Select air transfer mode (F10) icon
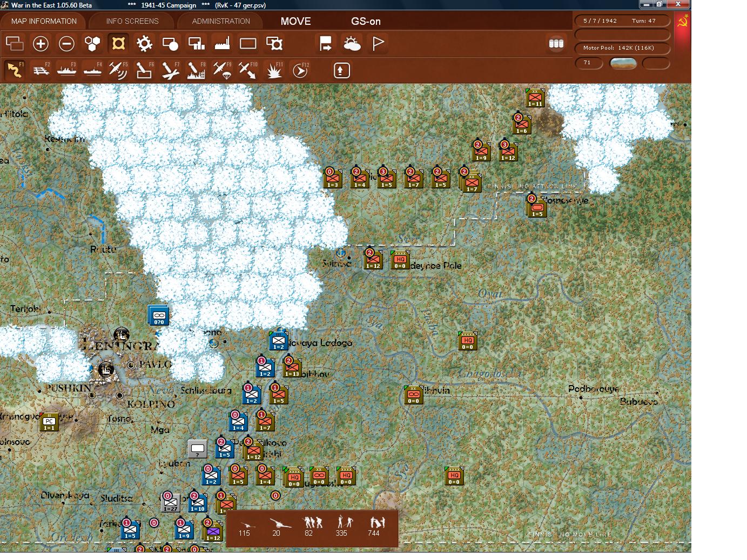 pyautogui.click(x=248, y=70)
